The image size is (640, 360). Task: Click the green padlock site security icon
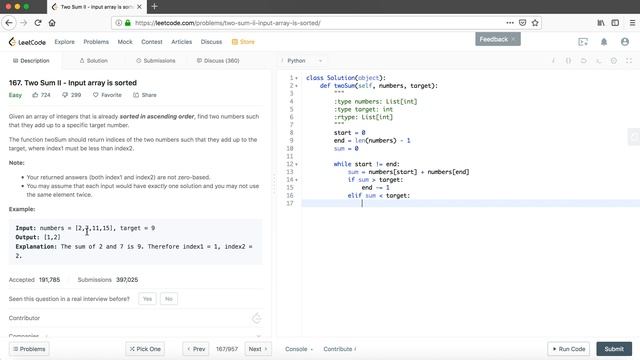128,23
